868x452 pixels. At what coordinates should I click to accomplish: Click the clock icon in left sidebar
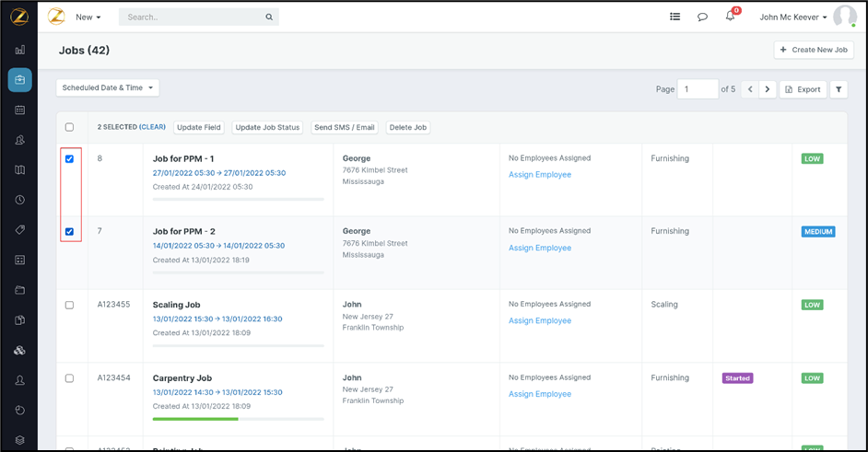point(19,200)
